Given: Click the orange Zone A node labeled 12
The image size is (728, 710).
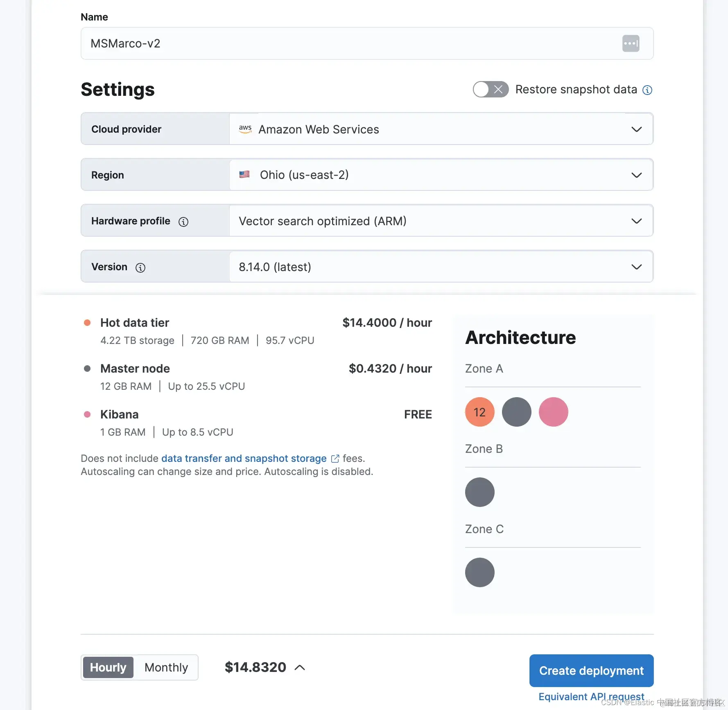Looking at the screenshot, I should tap(479, 412).
